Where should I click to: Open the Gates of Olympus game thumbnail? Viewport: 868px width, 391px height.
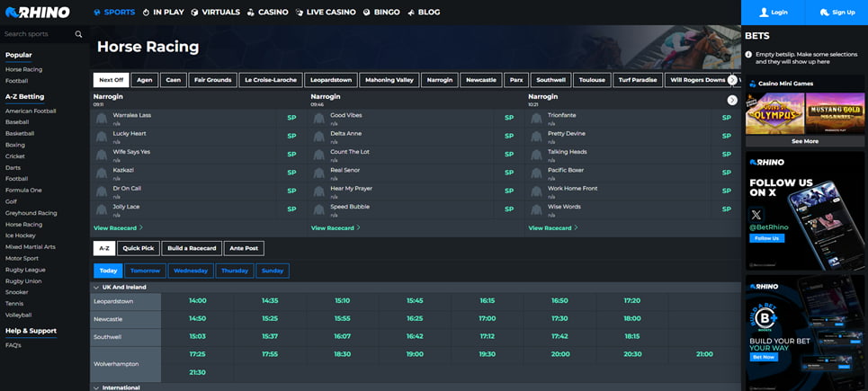point(774,114)
